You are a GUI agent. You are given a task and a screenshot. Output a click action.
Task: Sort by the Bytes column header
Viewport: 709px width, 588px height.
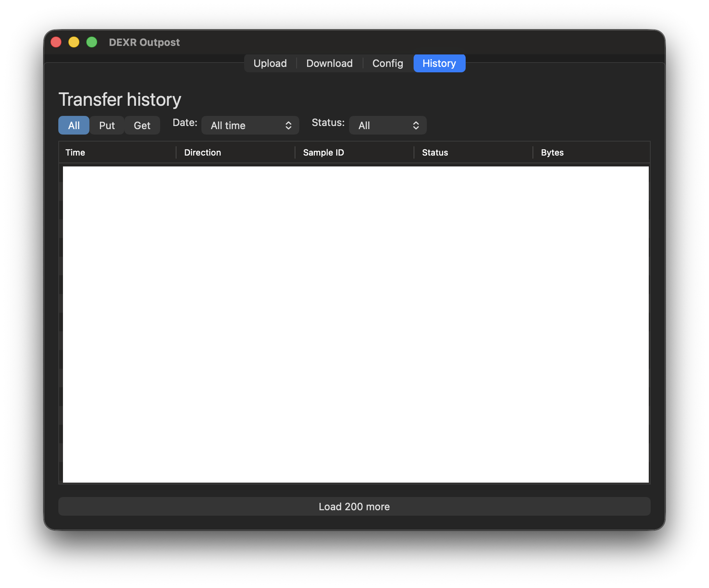(592, 152)
